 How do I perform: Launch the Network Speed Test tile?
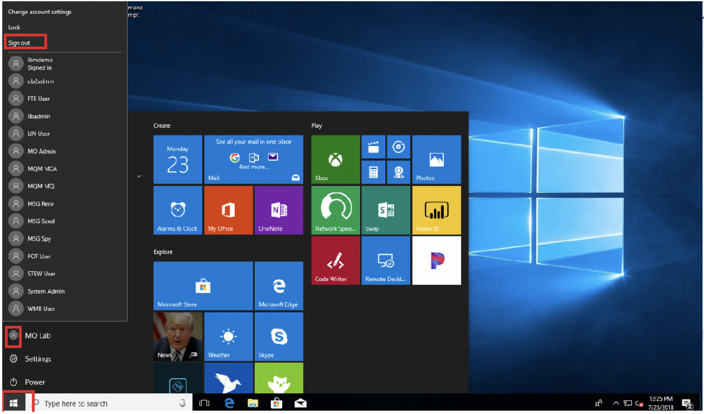point(335,210)
